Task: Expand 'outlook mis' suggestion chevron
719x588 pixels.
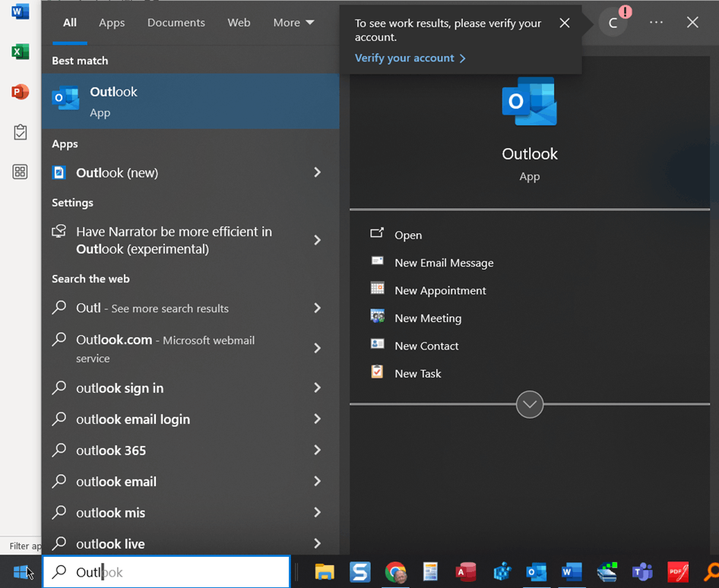Action: click(317, 512)
